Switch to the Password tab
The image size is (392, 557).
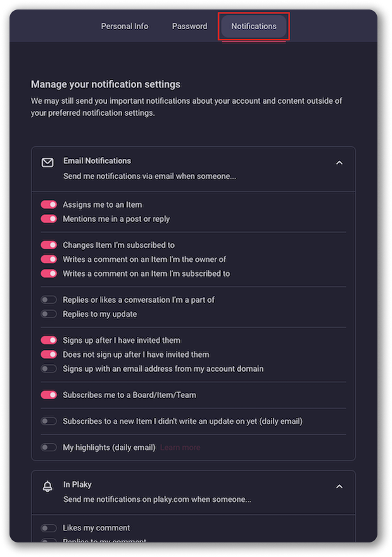click(189, 26)
